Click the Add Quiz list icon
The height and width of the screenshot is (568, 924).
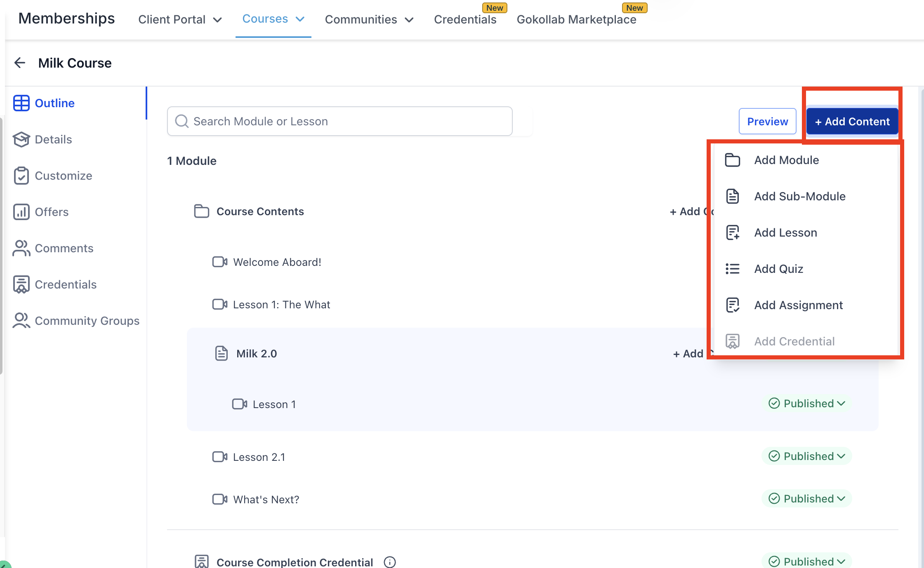tap(733, 269)
